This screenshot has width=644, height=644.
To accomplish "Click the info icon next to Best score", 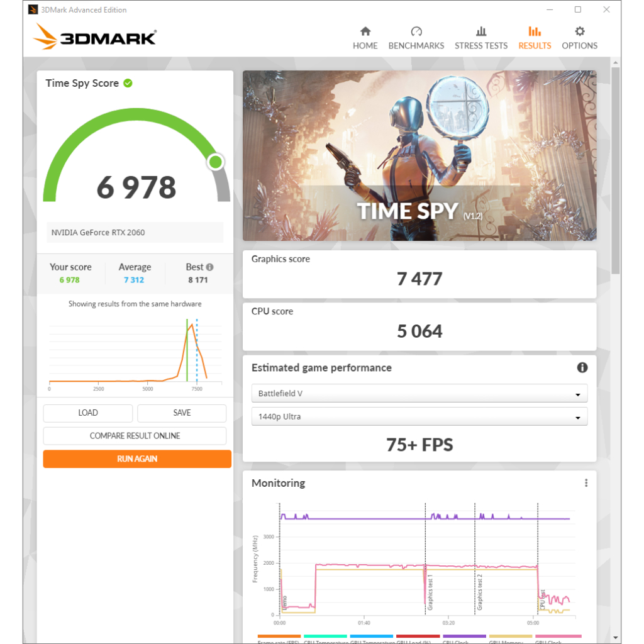I will [x=209, y=267].
